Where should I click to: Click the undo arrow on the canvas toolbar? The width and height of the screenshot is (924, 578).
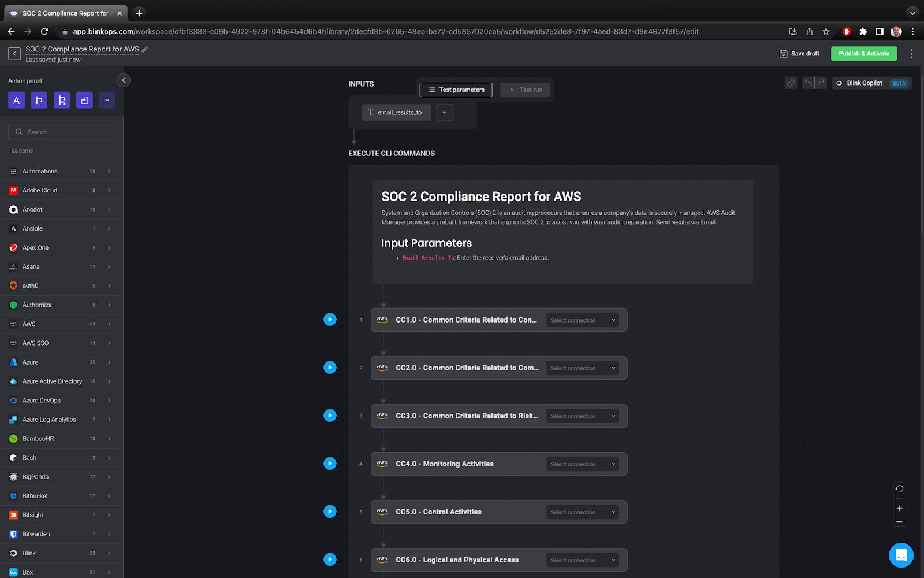(807, 83)
